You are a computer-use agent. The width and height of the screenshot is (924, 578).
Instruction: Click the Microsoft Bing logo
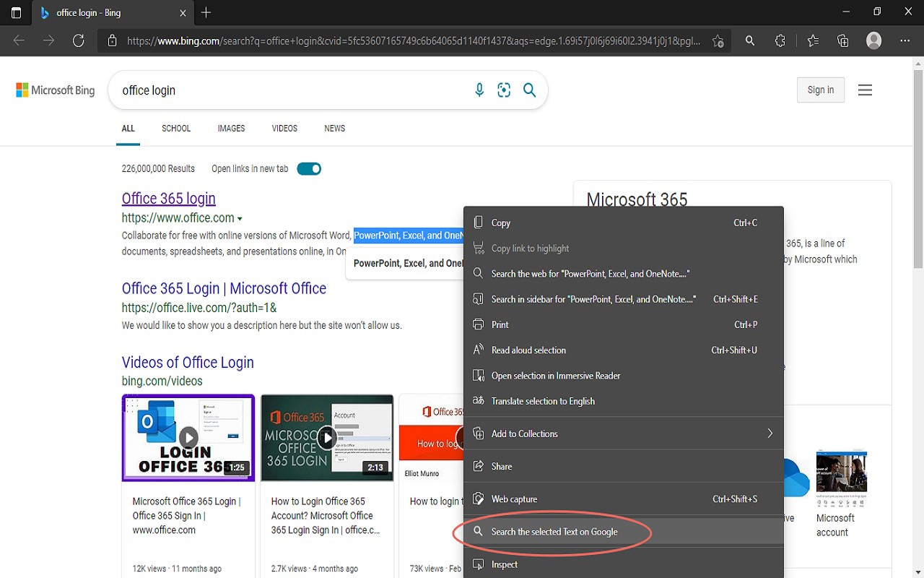tap(56, 90)
